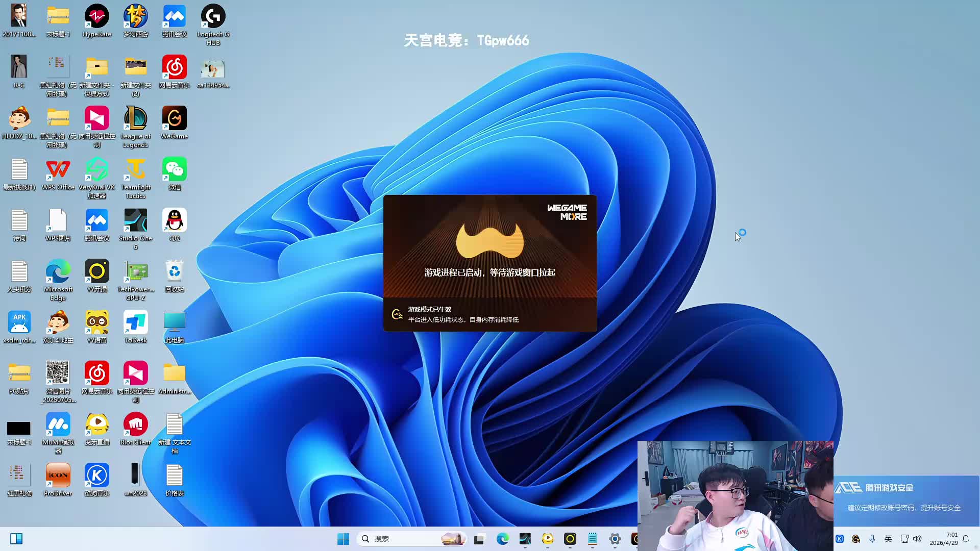Open Settings gear in the taskbar
This screenshot has height=551, width=980.
point(615,539)
